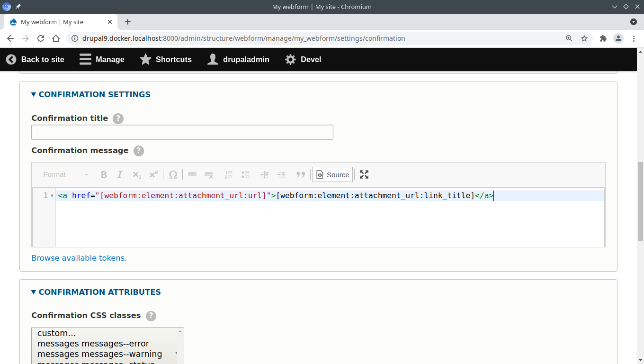
Task: View site information icon in address bar
Action: tap(74, 38)
